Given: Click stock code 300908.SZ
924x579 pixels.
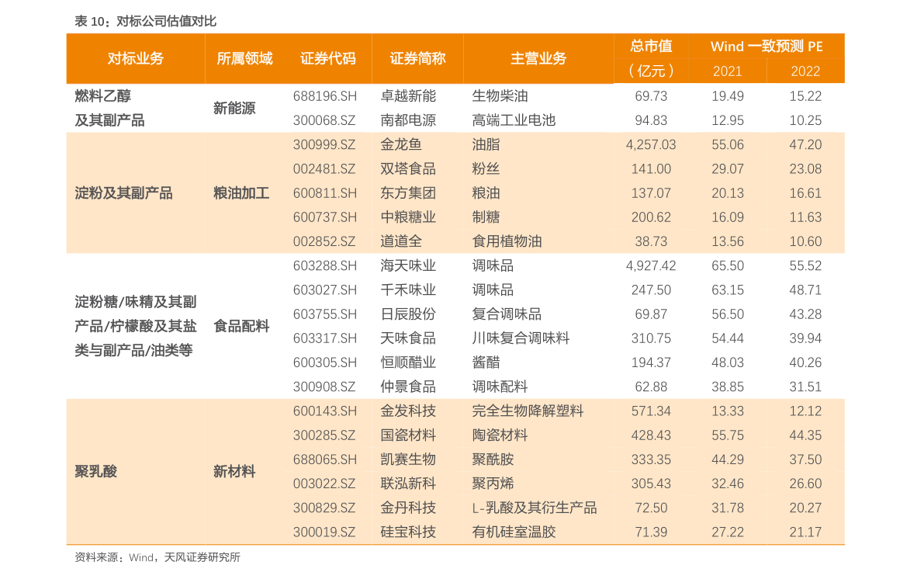Looking at the screenshot, I should pos(324,387).
